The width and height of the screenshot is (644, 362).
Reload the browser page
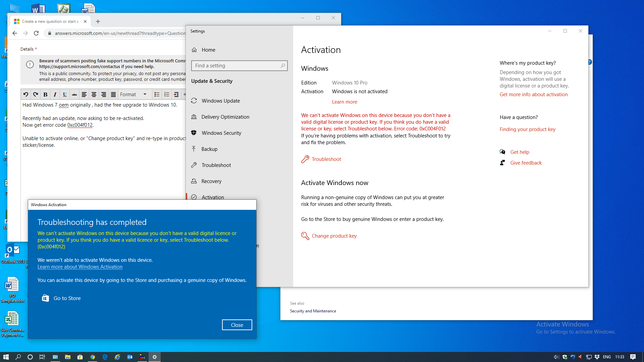(x=36, y=33)
